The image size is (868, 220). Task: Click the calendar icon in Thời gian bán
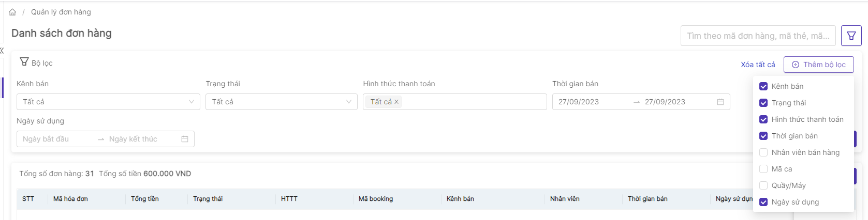(x=720, y=102)
